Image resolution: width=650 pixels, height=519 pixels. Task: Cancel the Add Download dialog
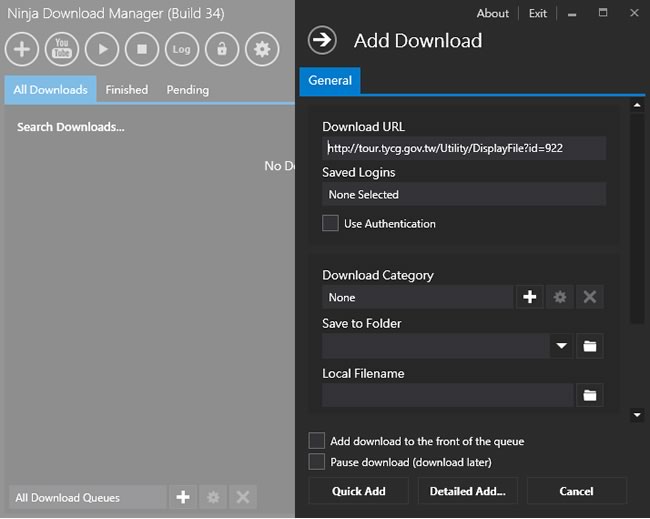[x=577, y=491]
